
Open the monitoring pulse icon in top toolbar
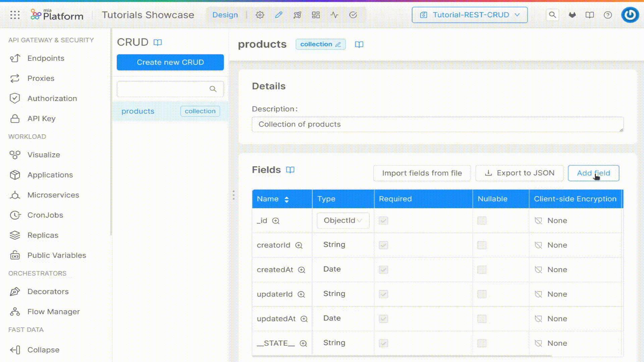coord(334,15)
